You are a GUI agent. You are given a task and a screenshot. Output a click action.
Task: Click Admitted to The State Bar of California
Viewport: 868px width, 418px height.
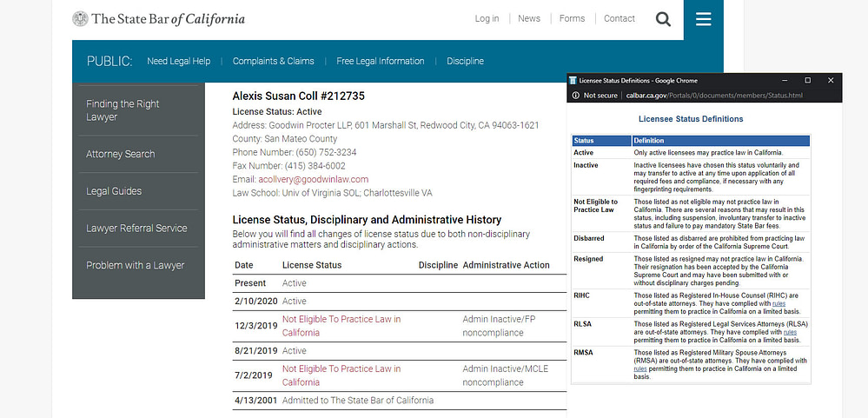[x=358, y=400]
